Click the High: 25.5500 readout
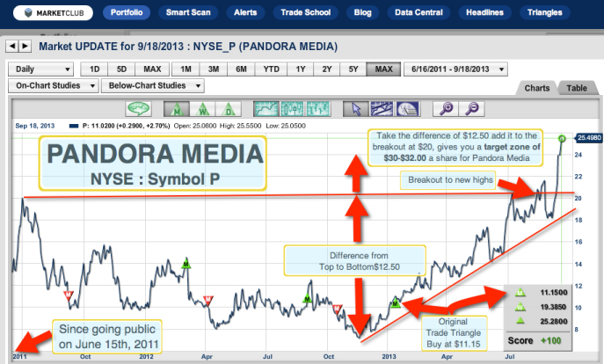 coord(240,126)
